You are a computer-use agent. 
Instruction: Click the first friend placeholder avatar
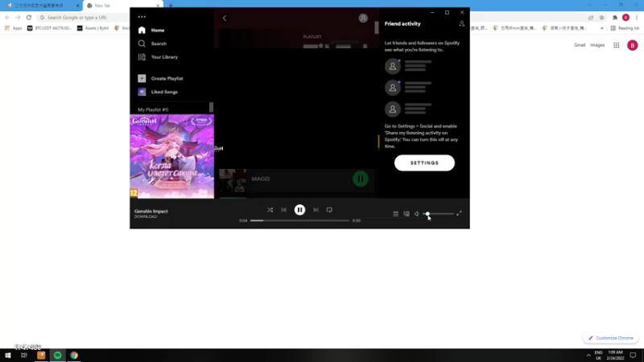[x=393, y=67]
